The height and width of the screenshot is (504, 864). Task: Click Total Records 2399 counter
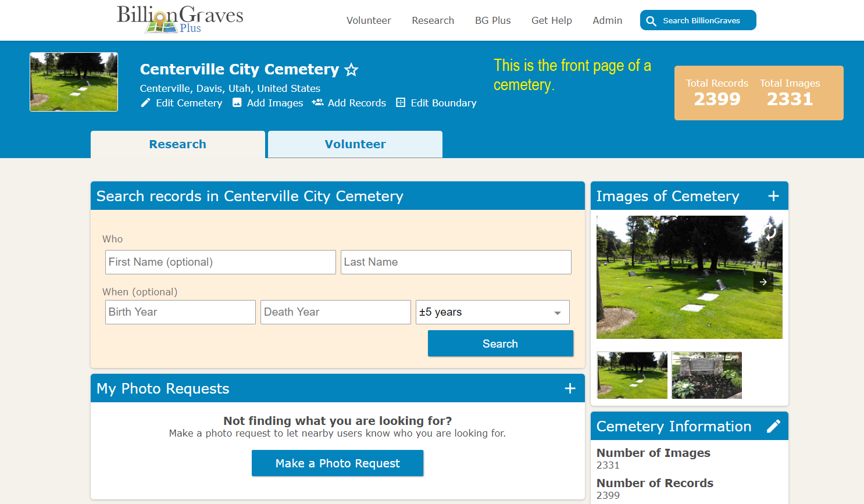click(x=717, y=93)
